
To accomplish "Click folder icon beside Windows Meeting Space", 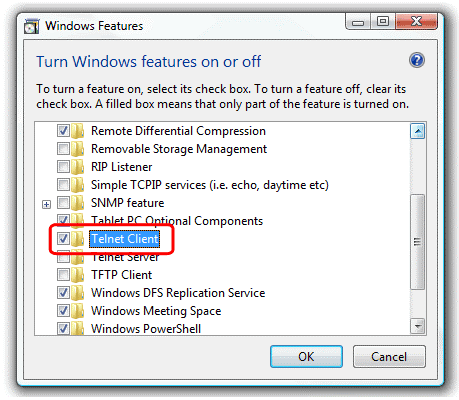I will pyautogui.click(x=78, y=311).
